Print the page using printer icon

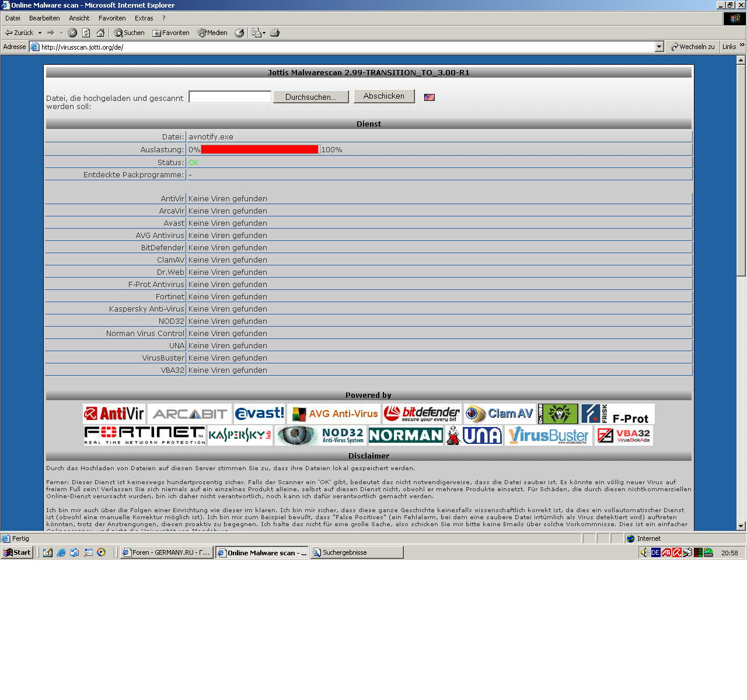(x=275, y=33)
